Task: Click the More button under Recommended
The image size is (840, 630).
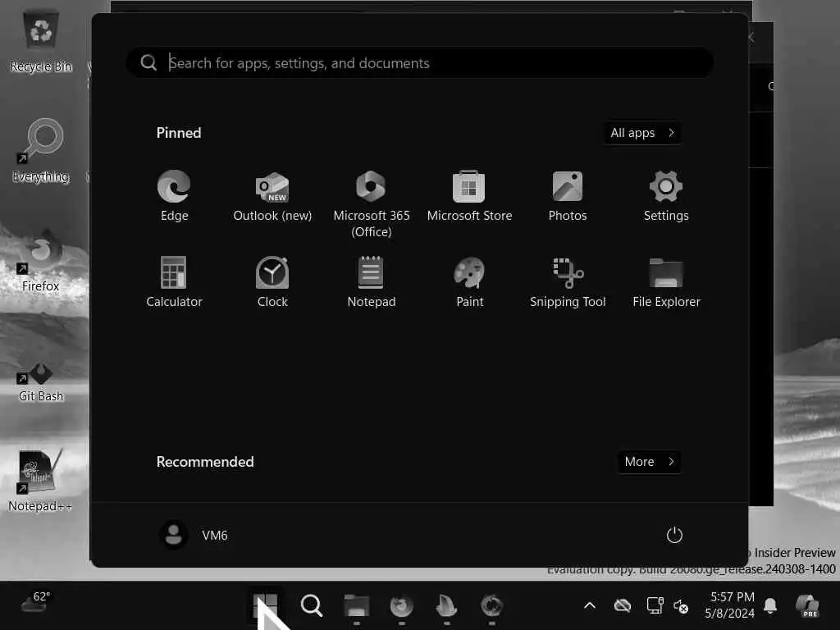Action: (649, 462)
